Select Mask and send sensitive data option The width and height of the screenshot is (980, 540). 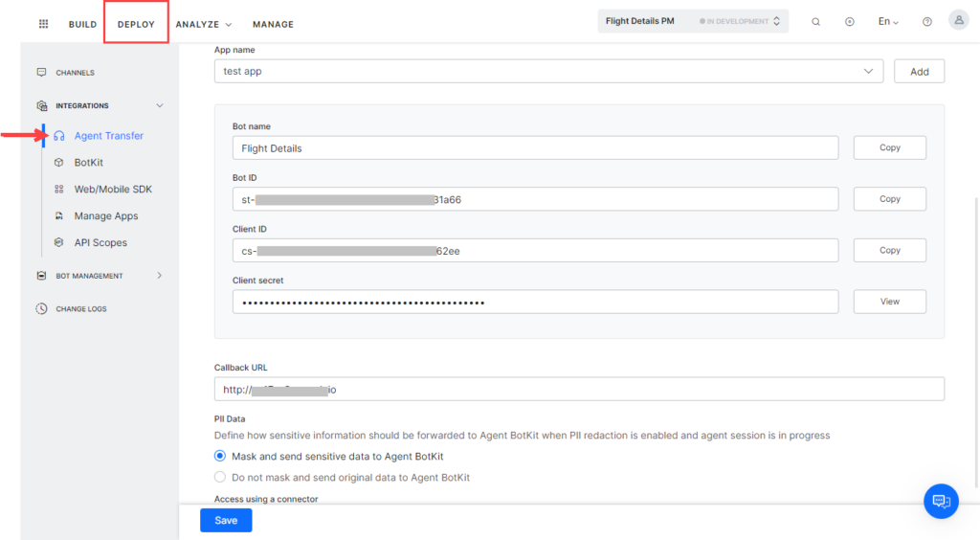pyautogui.click(x=220, y=457)
